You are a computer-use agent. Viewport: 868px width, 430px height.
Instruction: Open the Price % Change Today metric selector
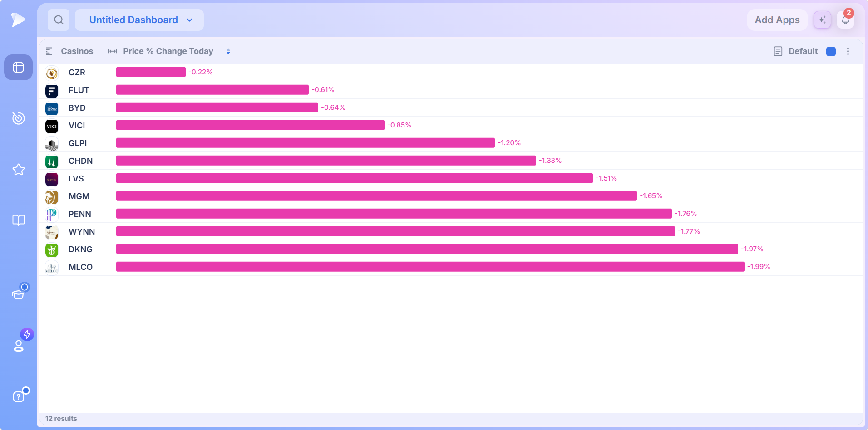click(168, 51)
